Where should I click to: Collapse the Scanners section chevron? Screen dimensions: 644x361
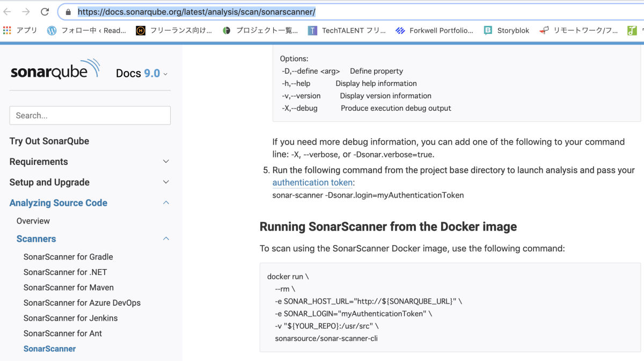coord(166,239)
